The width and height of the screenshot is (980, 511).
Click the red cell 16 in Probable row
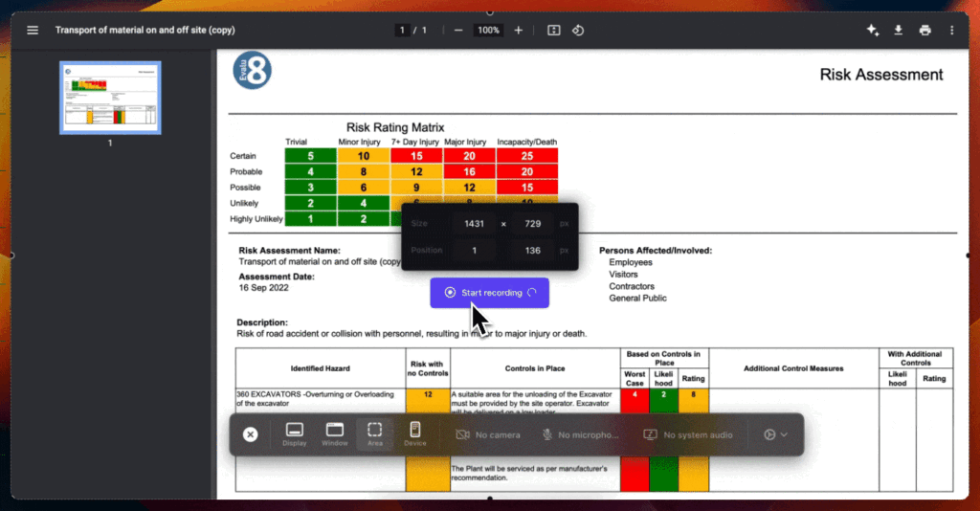tap(469, 172)
